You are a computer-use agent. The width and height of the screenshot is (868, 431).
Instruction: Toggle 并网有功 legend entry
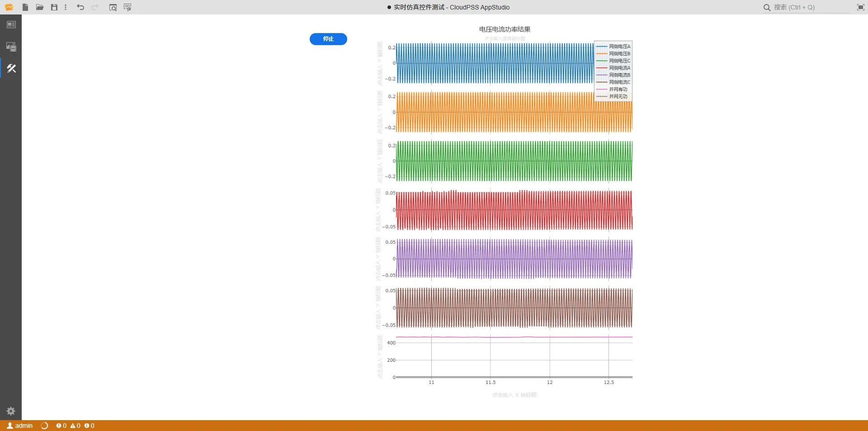(618, 90)
